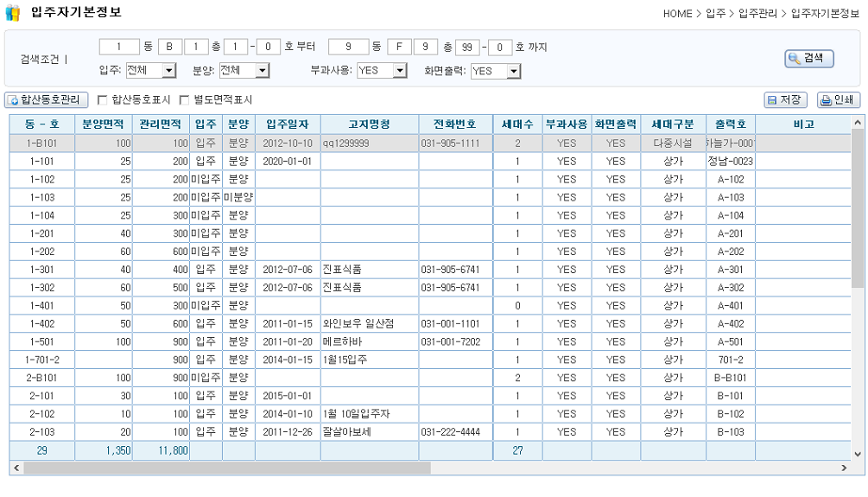868x497 pixels.
Task: Click the vertical scrollbar down arrow
Action: [858, 455]
